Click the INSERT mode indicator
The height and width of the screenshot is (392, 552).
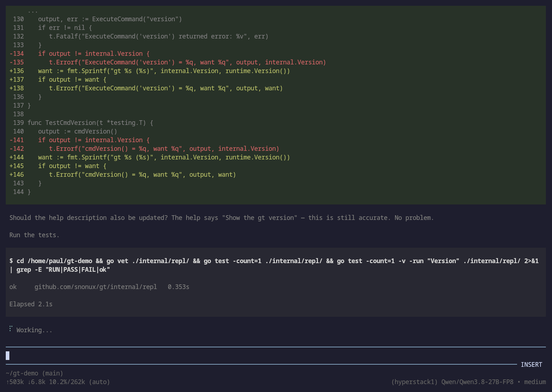coord(531,364)
